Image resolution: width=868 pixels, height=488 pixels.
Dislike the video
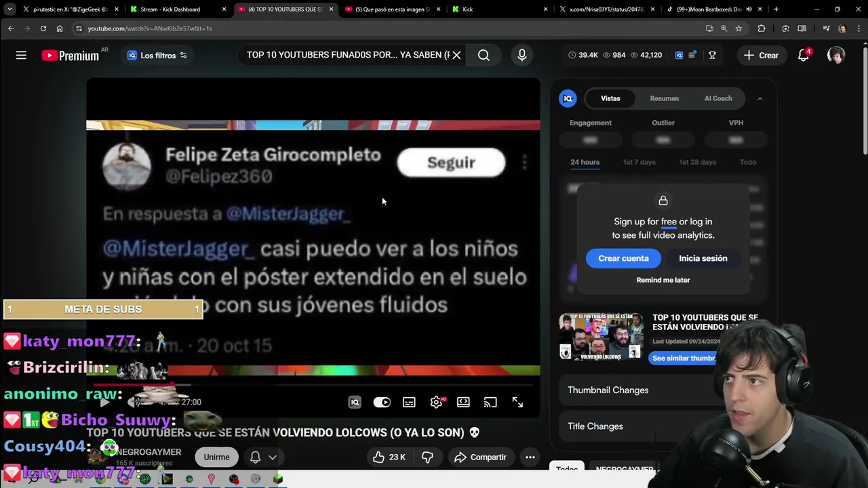427,457
